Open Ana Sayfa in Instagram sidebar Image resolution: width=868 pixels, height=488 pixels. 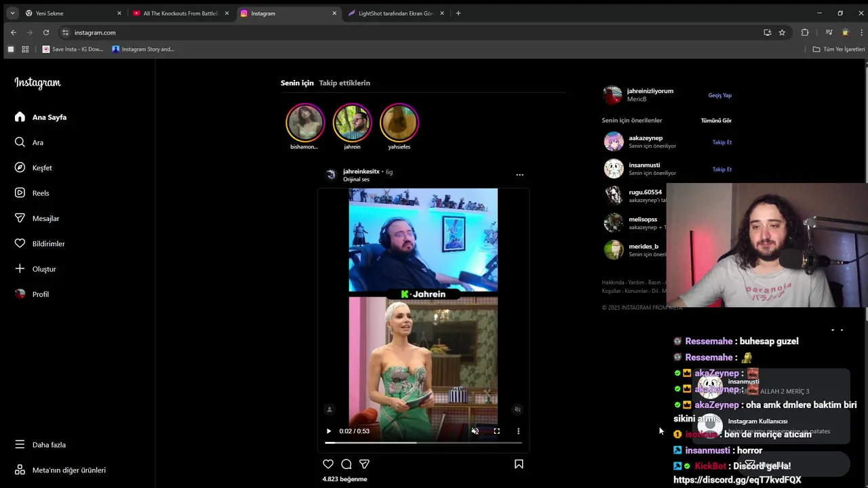[41, 117]
